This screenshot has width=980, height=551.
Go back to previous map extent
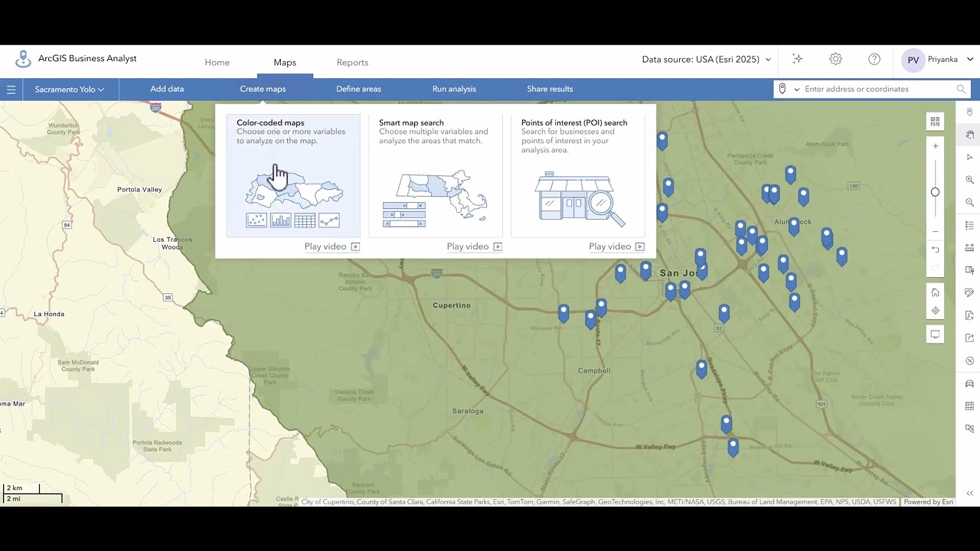(x=935, y=249)
